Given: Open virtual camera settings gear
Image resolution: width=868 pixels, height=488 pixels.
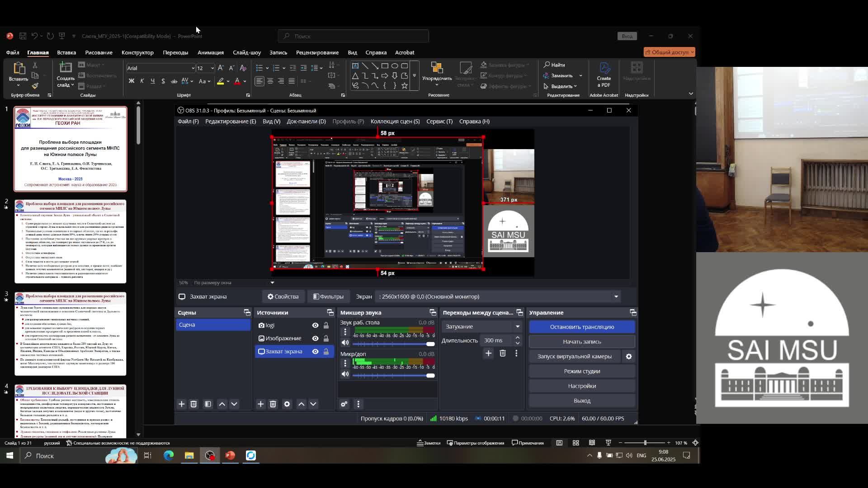Looking at the screenshot, I should click(x=628, y=357).
